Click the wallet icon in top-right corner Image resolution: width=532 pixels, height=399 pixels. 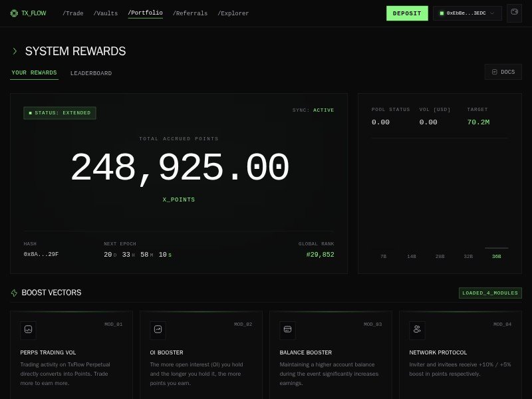point(513,13)
